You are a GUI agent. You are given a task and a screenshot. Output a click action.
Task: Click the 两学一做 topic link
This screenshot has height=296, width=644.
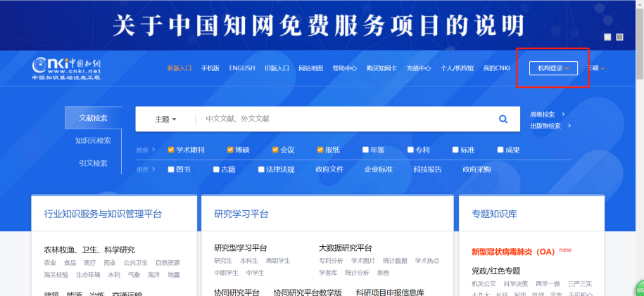(548, 283)
